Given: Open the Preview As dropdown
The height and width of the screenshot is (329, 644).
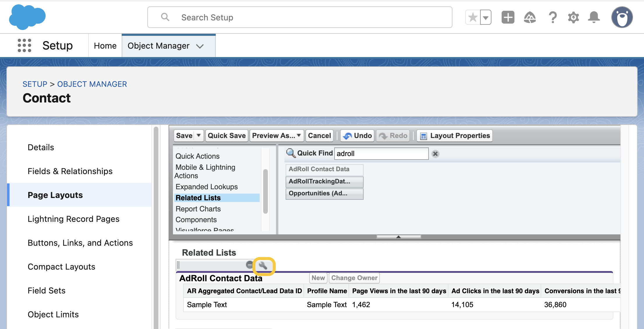Looking at the screenshot, I should [x=276, y=135].
